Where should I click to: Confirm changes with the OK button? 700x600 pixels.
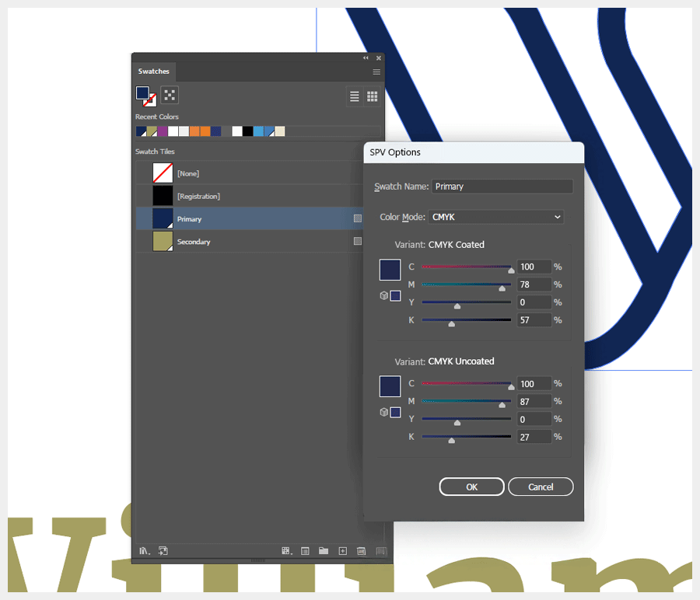coord(471,487)
